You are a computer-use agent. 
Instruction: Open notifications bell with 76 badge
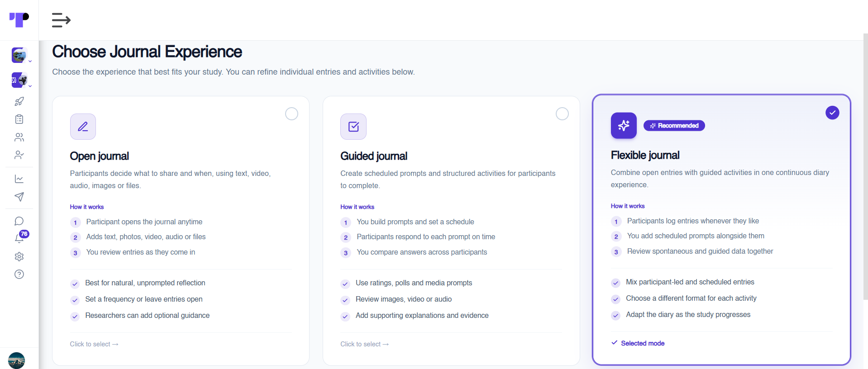tap(20, 237)
